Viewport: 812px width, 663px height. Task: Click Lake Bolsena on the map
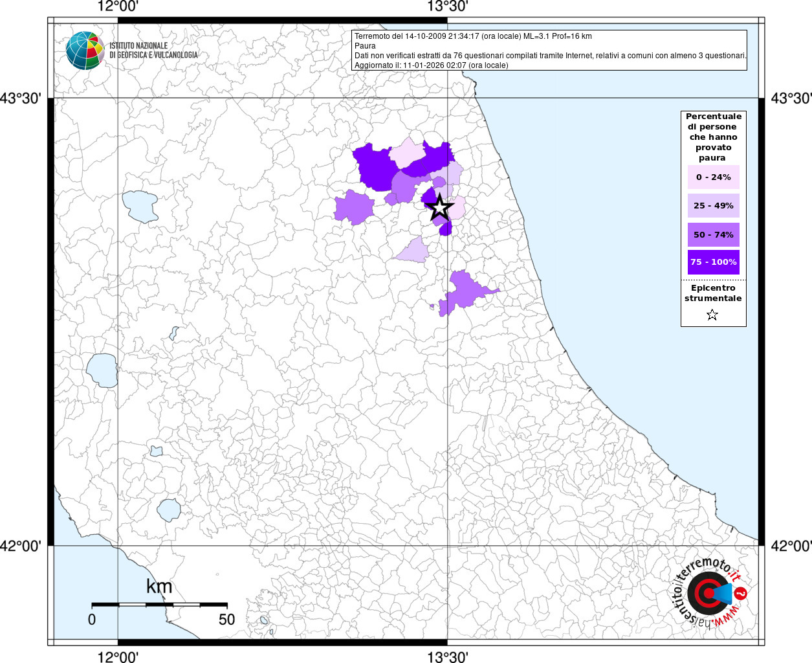pos(102,370)
